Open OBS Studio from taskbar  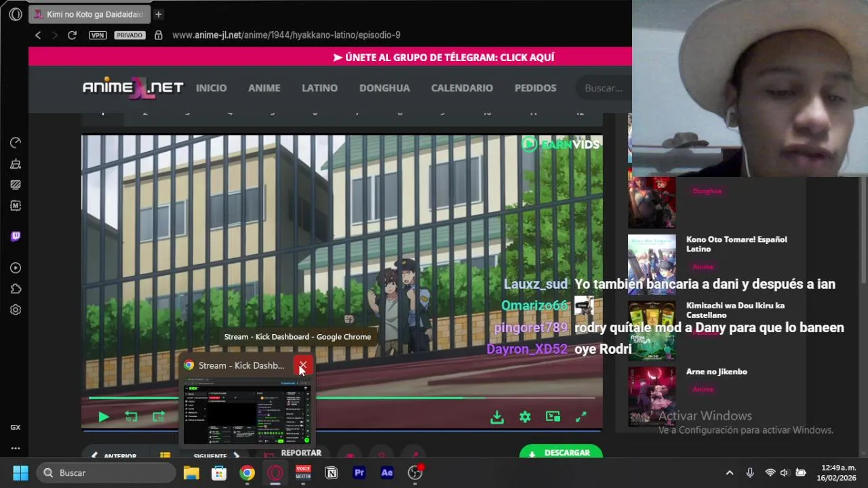click(x=415, y=472)
